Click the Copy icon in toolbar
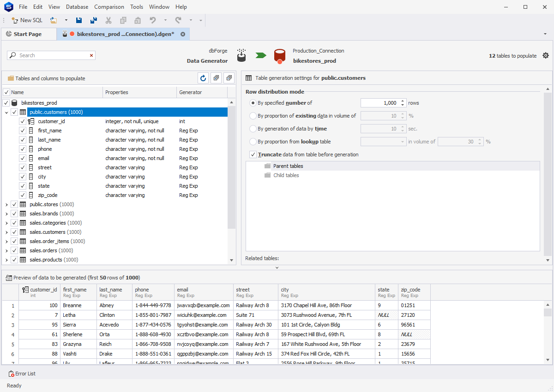Viewport: 554px width, 392px height. (x=123, y=20)
